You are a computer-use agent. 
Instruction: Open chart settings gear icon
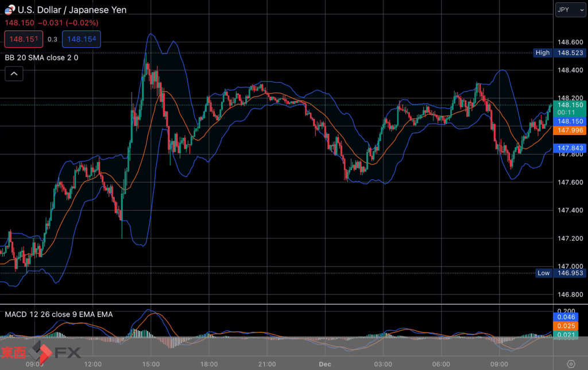coord(570,364)
